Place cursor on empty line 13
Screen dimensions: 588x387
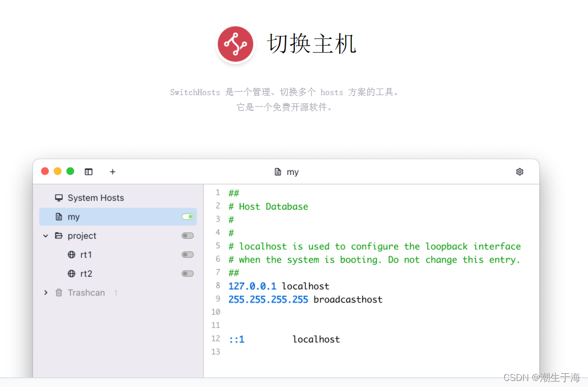[x=371, y=352]
